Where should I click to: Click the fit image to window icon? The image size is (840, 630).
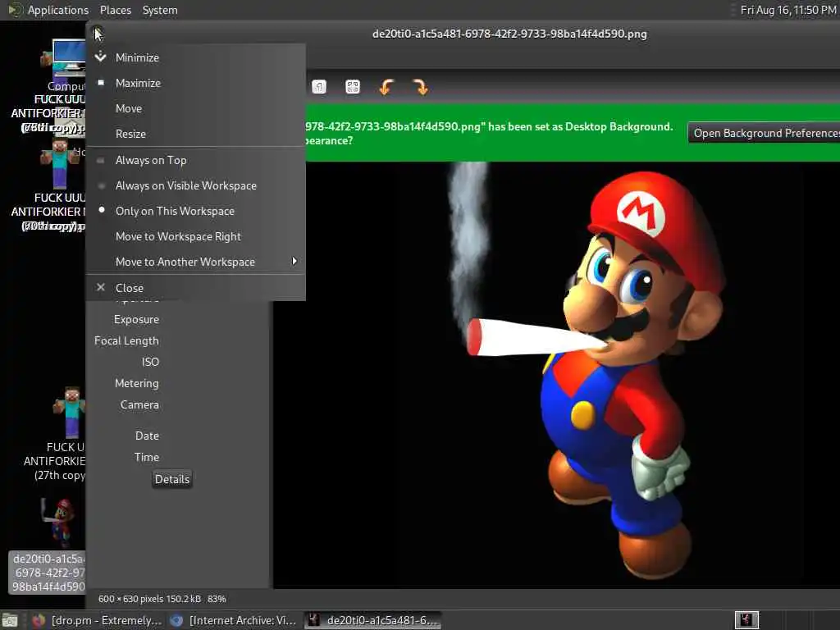[x=353, y=87]
